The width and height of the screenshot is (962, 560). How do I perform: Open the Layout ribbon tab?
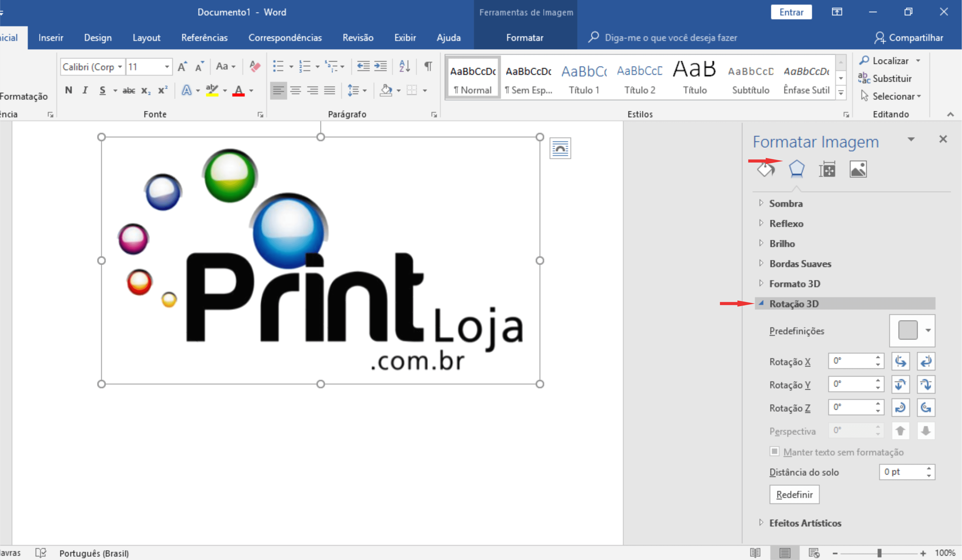click(x=146, y=37)
